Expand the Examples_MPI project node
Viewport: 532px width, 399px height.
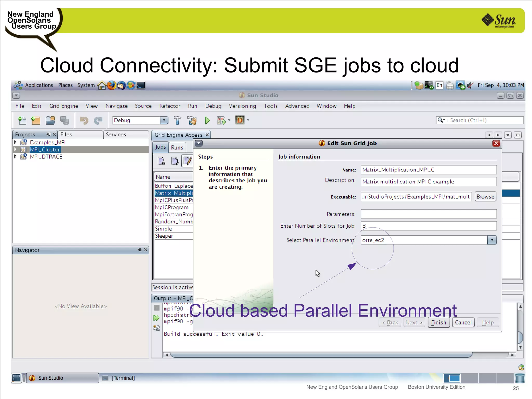(x=15, y=142)
